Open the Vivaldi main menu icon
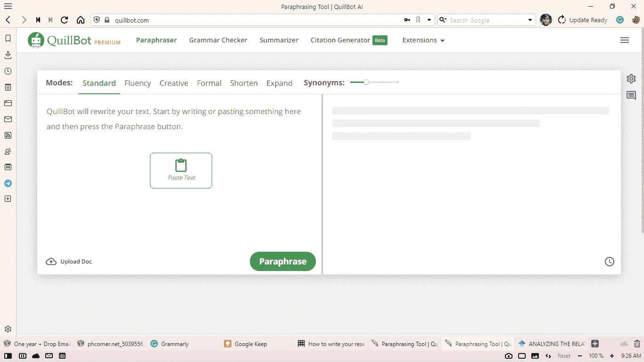Image resolution: width=644 pixels, height=362 pixels. pos(8,7)
